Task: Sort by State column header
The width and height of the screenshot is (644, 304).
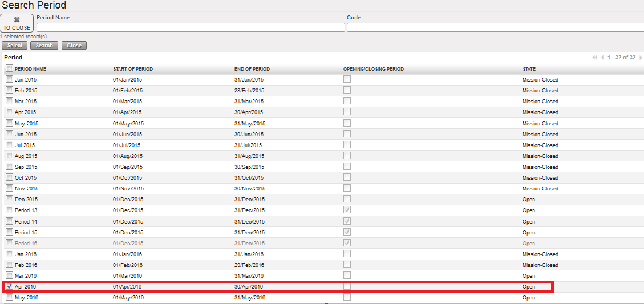Action: (x=529, y=70)
